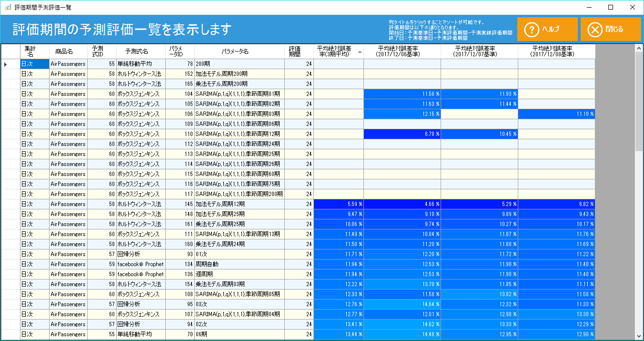
Task: Select the 06期 moving average parameter cell
Action: point(240,334)
